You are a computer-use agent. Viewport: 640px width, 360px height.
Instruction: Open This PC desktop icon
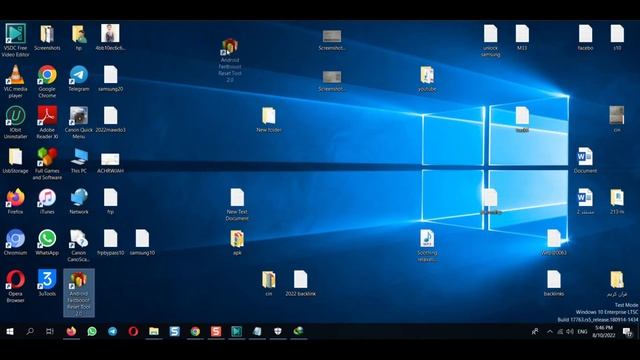[x=79, y=160]
